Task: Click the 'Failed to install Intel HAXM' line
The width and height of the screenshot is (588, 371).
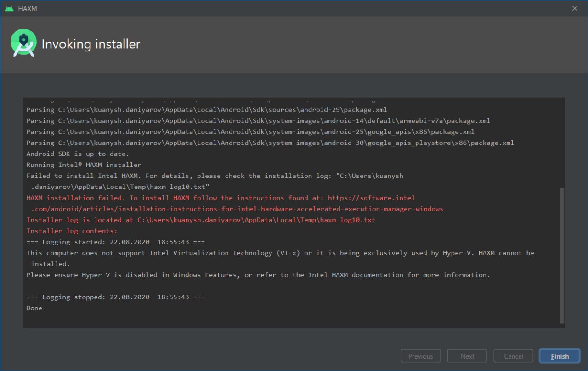Action: (x=215, y=176)
